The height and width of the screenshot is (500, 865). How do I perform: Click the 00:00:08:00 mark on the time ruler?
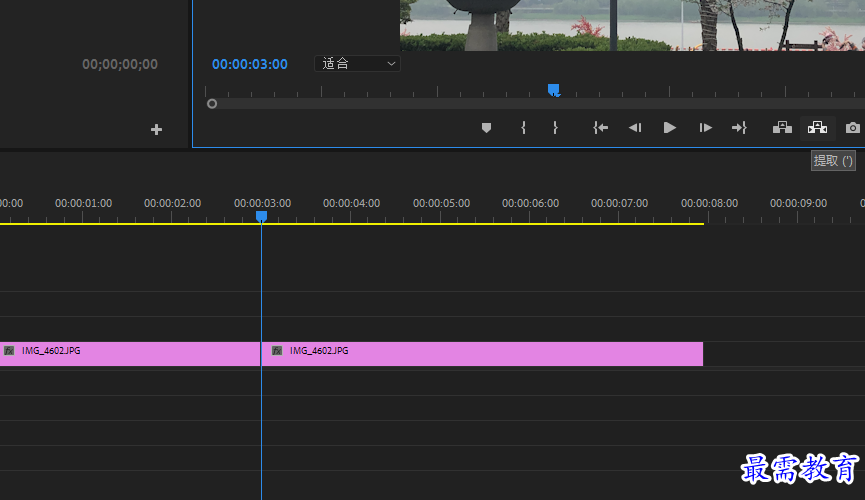[709, 204]
